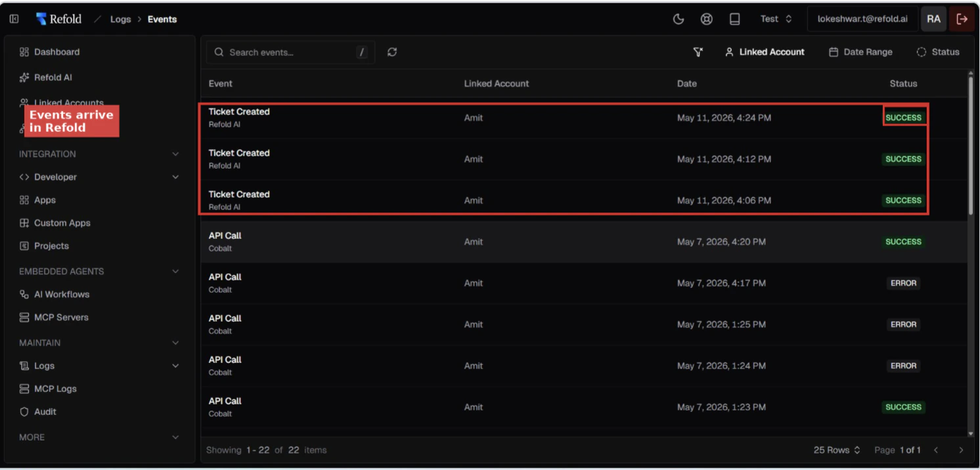The height and width of the screenshot is (470, 980).
Task: Click the MCP Logs icon
Action: 24,389
